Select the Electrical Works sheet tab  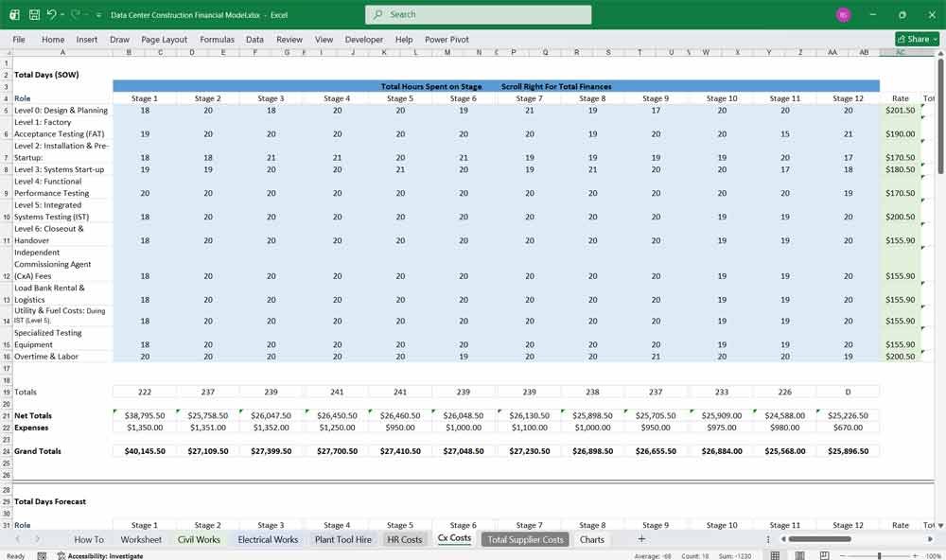tap(268, 539)
